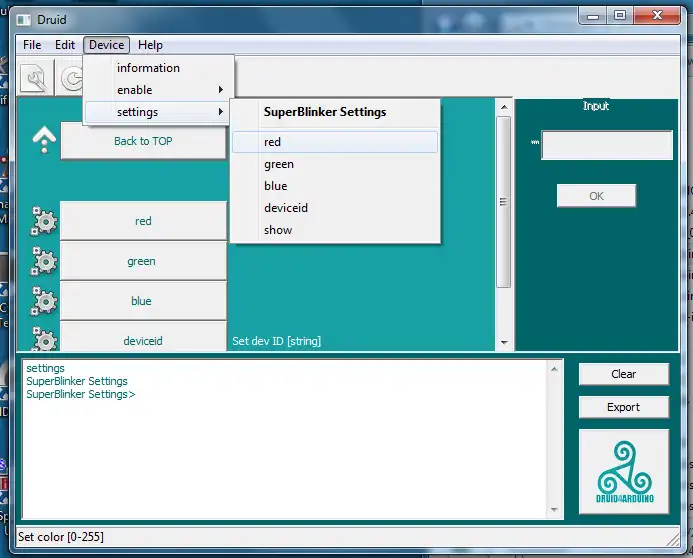Open the Help menu

[150, 45]
